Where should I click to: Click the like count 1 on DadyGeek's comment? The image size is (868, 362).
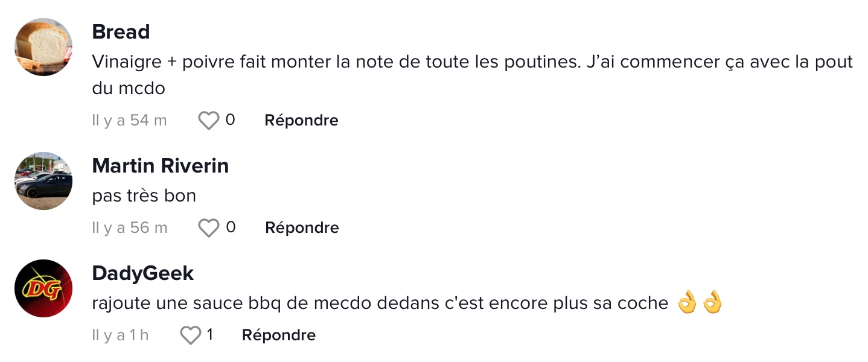[x=209, y=335]
